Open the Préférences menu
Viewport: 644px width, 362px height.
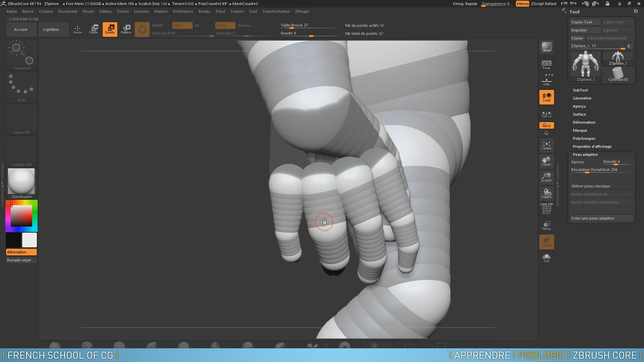pyautogui.click(x=183, y=11)
